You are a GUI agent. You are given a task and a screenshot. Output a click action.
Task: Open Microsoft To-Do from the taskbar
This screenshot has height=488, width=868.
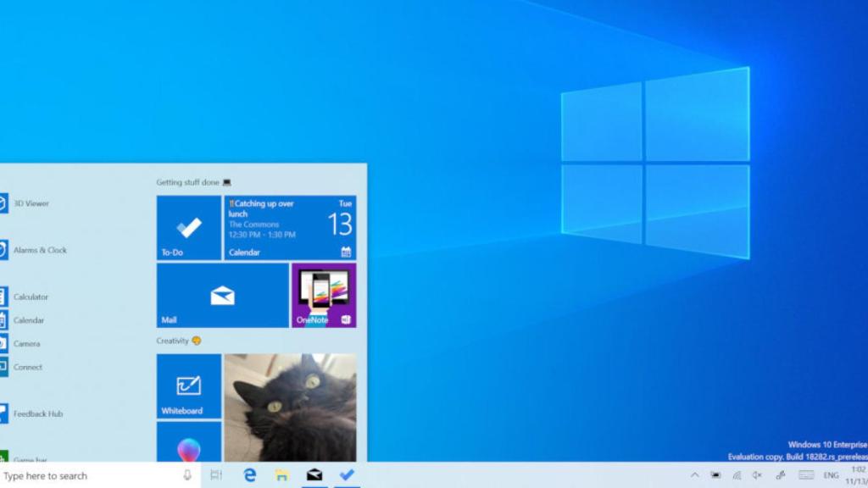pyautogui.click(x=346, y=475)
